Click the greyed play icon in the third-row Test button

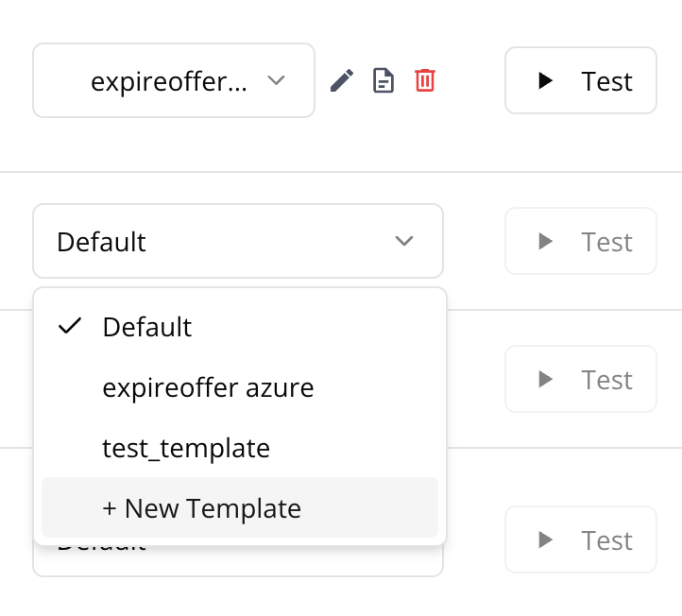pyautogui.click(x=545, y=380)
